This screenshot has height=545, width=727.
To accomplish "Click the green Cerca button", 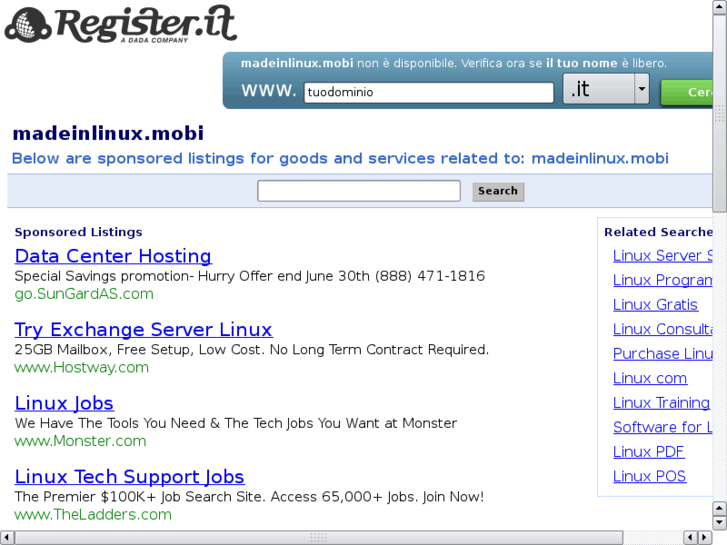I will [x=687, y=92].
